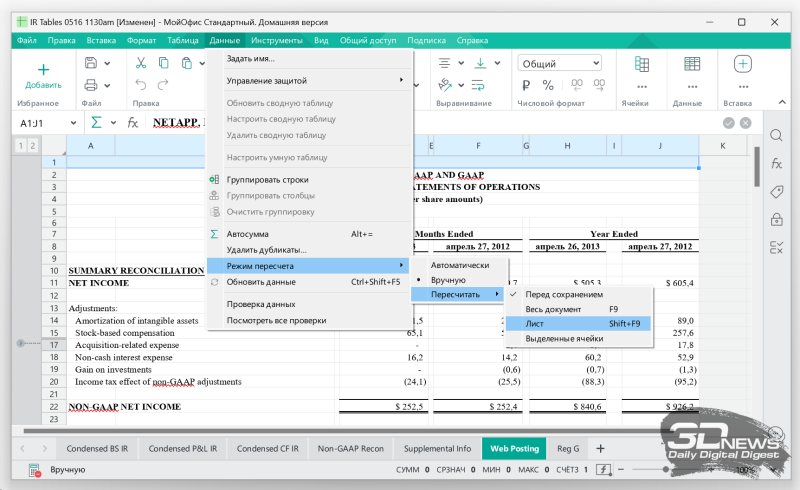
Task: Open the cell reference A1:J1 dropdown
Action: pos(73,123)
